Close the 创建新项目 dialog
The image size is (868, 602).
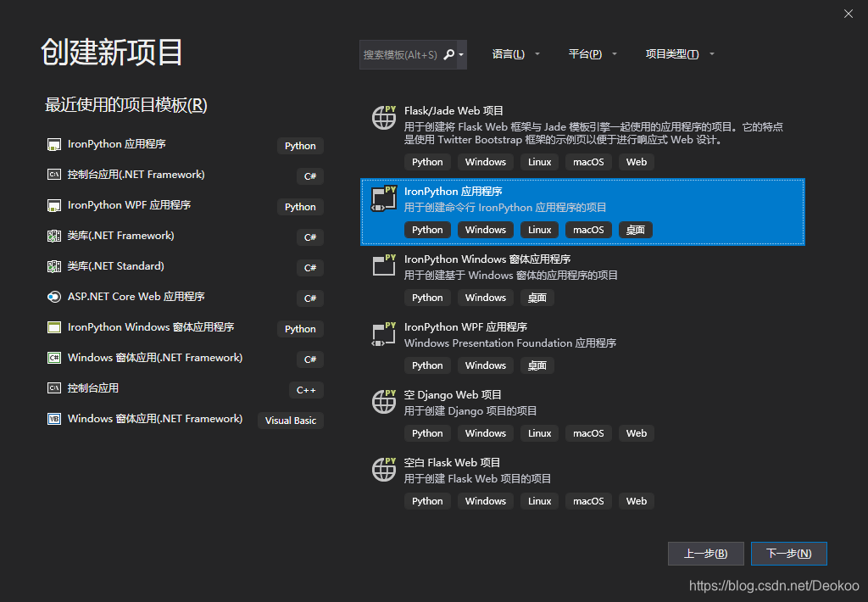(x=848, y=14)
